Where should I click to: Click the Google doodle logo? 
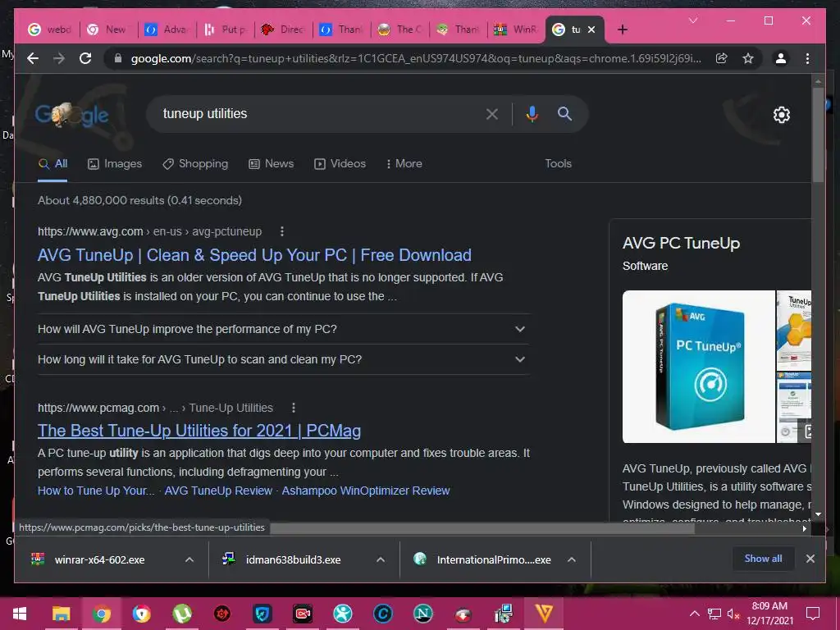point(72,115)
